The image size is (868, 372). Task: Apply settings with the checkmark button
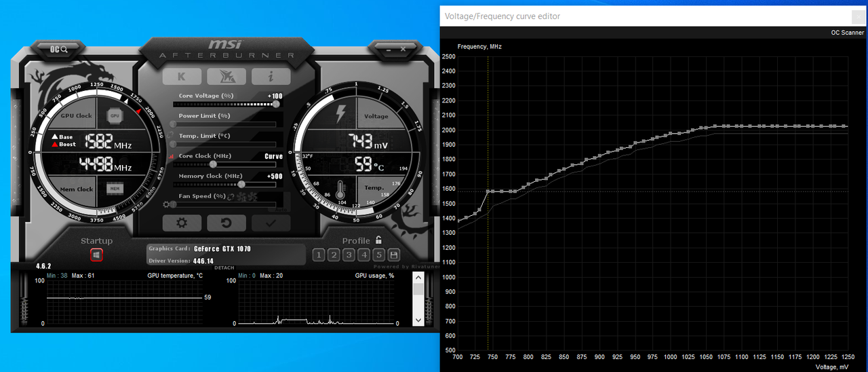(x=271, y=223)
